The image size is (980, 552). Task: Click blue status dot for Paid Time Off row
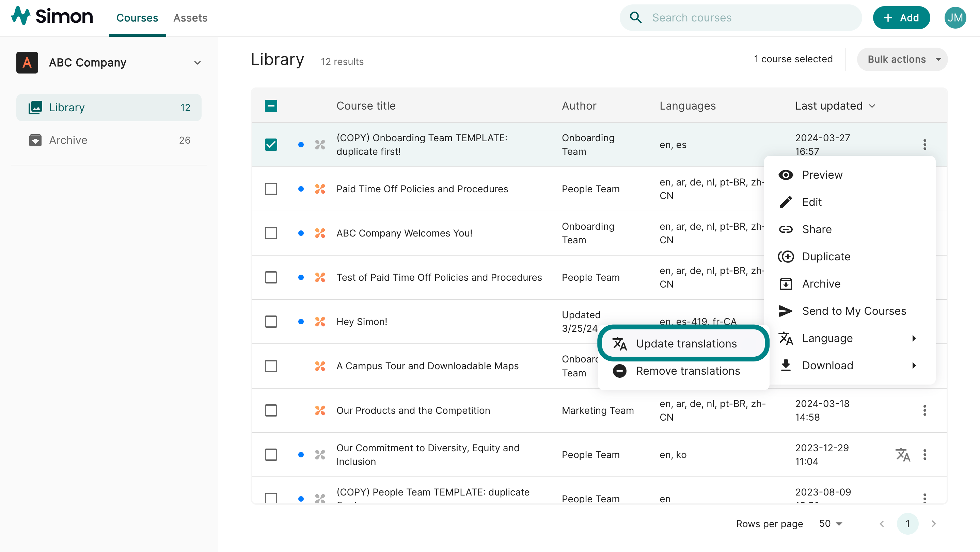pyautogui.click(x=301, y=189)
